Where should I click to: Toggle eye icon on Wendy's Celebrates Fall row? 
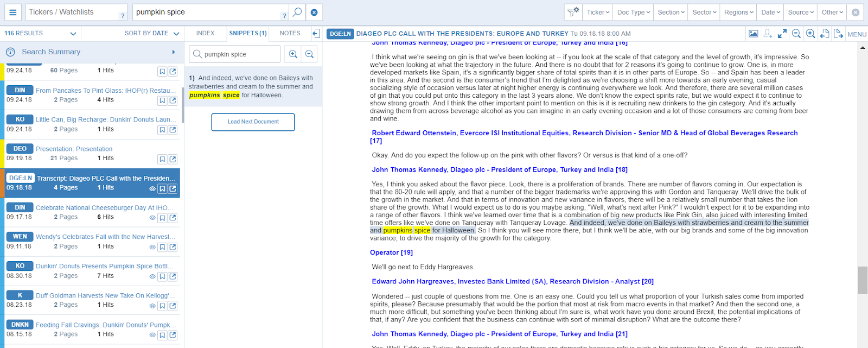tap(152, 247)
